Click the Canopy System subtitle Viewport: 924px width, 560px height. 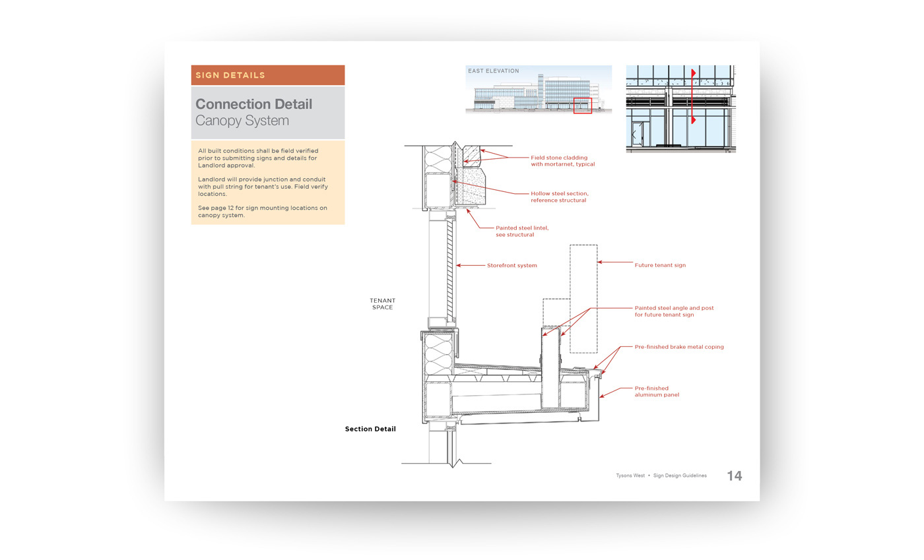(x=242, y=121)
